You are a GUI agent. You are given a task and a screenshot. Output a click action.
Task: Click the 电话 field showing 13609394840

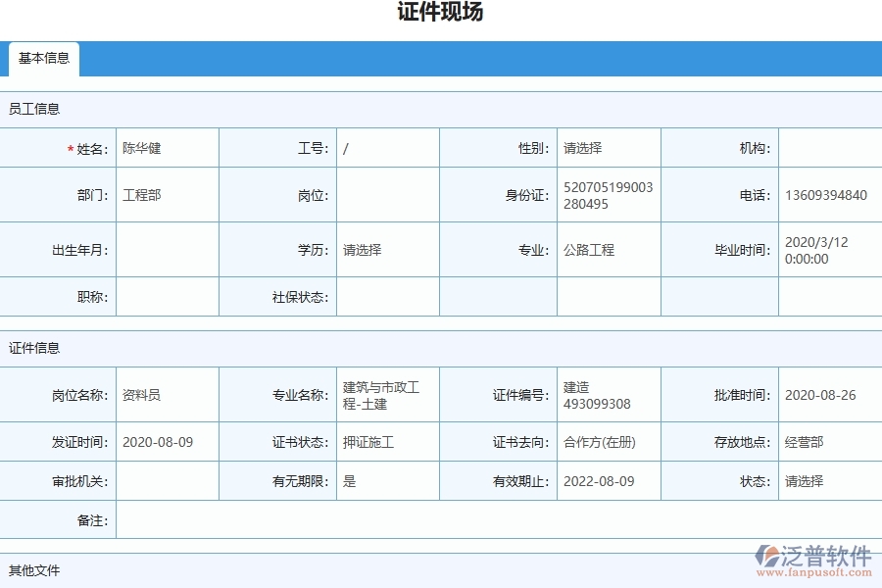point(828,194)
